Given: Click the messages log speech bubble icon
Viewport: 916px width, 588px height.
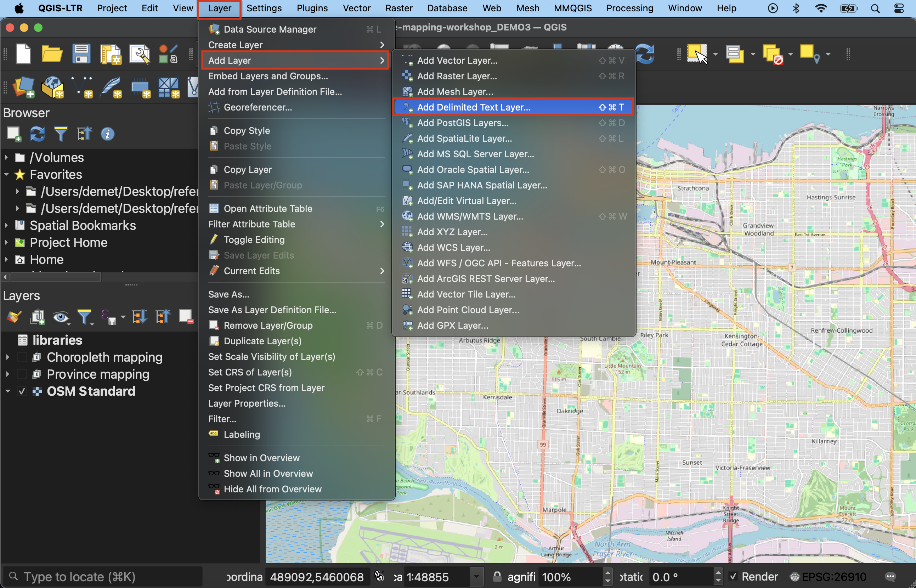Looking at the screenshot, I should click(890, 577).
